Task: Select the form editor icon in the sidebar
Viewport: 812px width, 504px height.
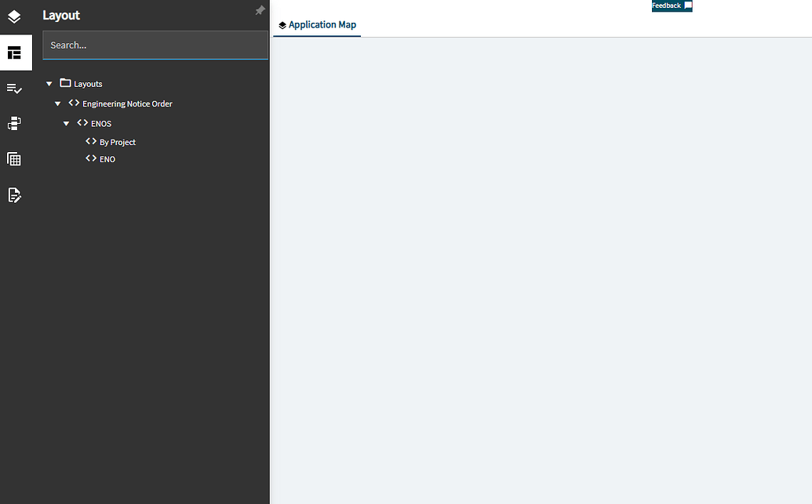Action: (15, 194)
